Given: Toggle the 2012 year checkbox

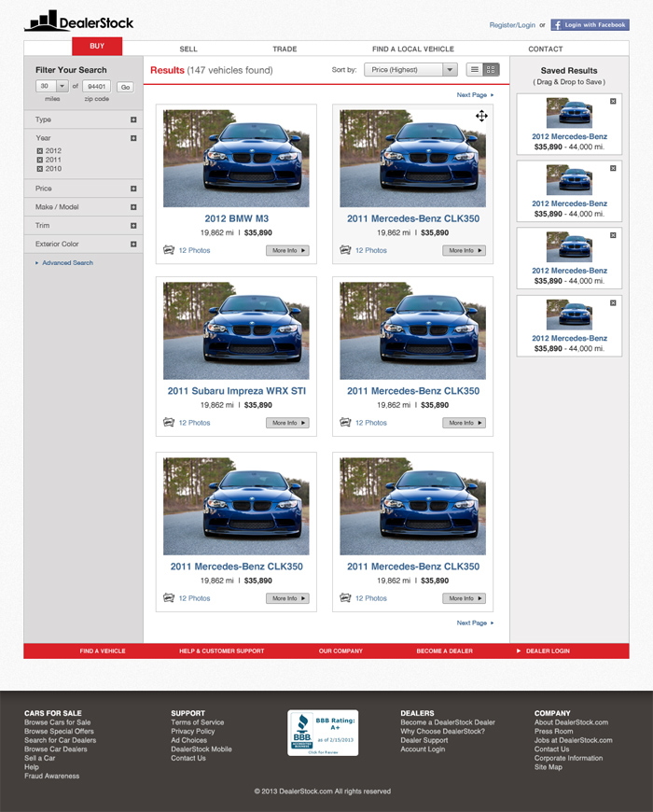Looking at the screenshot, I should (x=39, y=150).
